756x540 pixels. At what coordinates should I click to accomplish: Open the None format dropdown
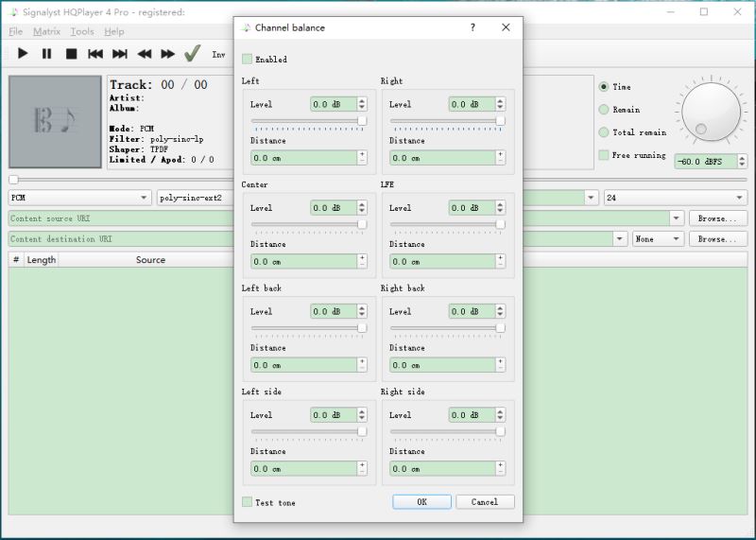click(658, 239)
